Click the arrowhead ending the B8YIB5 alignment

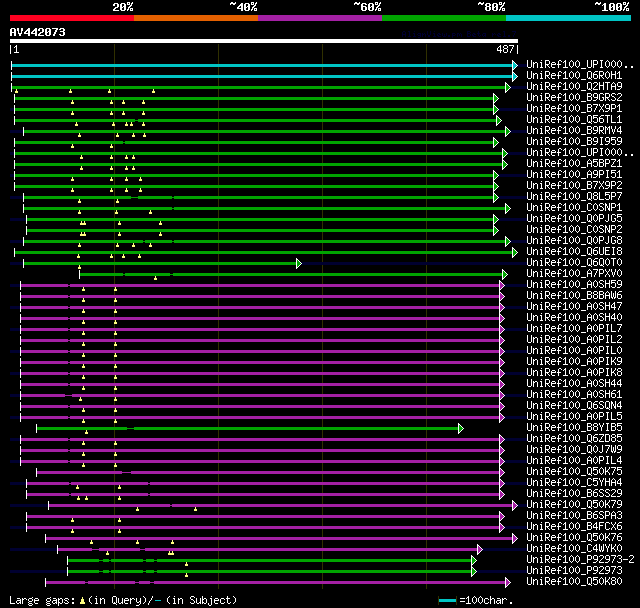[461, 428]
